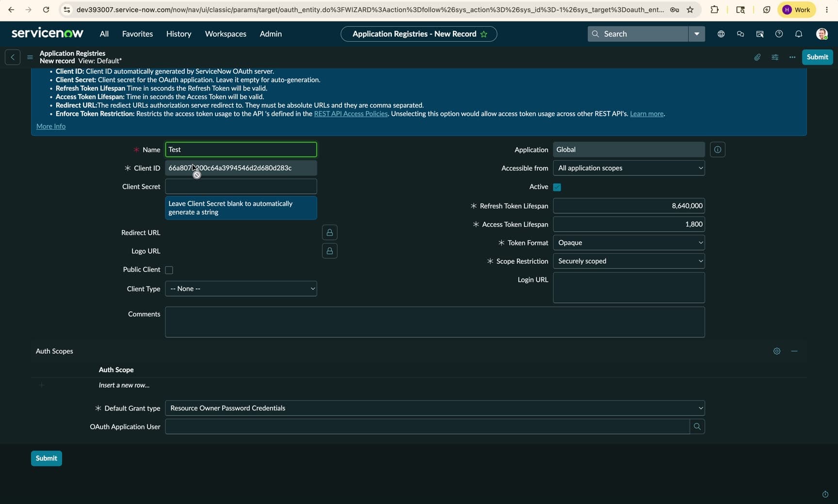Image resolution: width=838 pixels, height=504 pixels.
Task: Click the Refresh Token Lifespan field
Action: point(629,206)
